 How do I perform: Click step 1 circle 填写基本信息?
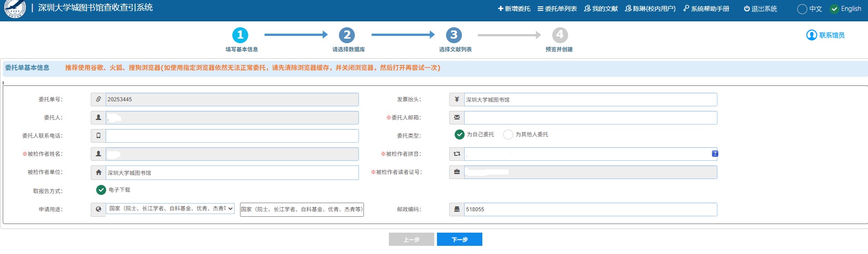[240, 35]
